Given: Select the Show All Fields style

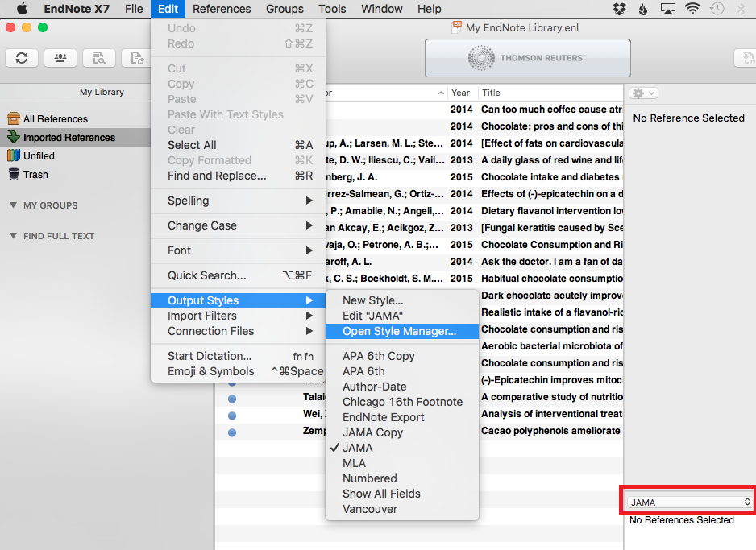Looking at the screenshot, I should [402, 494].
